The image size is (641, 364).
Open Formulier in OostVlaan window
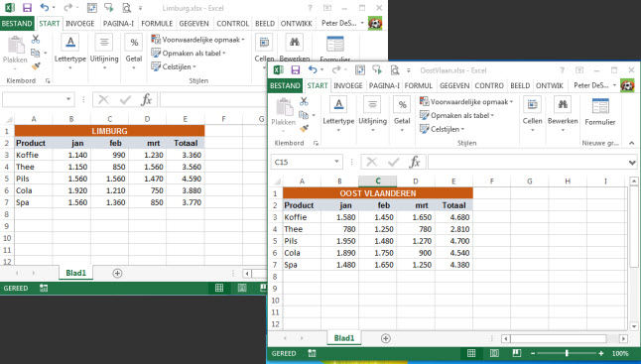point(600,112)
